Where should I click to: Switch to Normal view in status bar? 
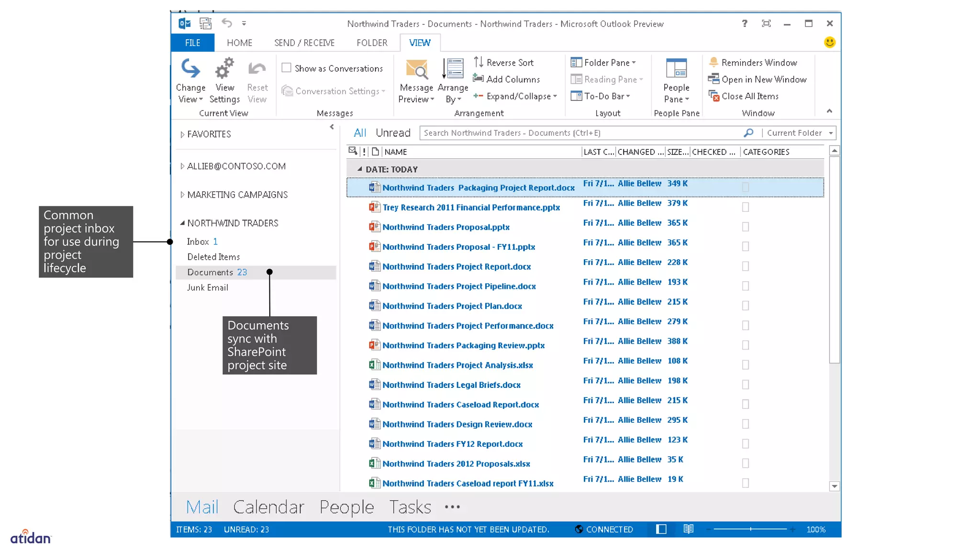coord(661,529)
